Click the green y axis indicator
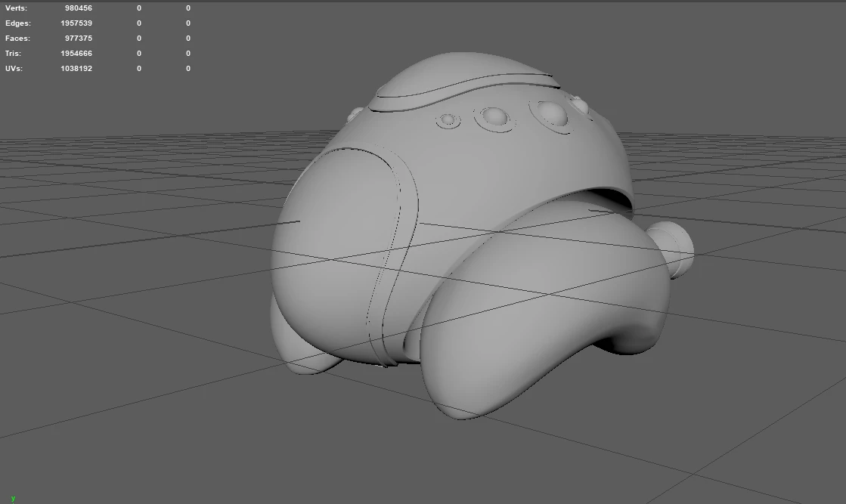 pos(13,499)
